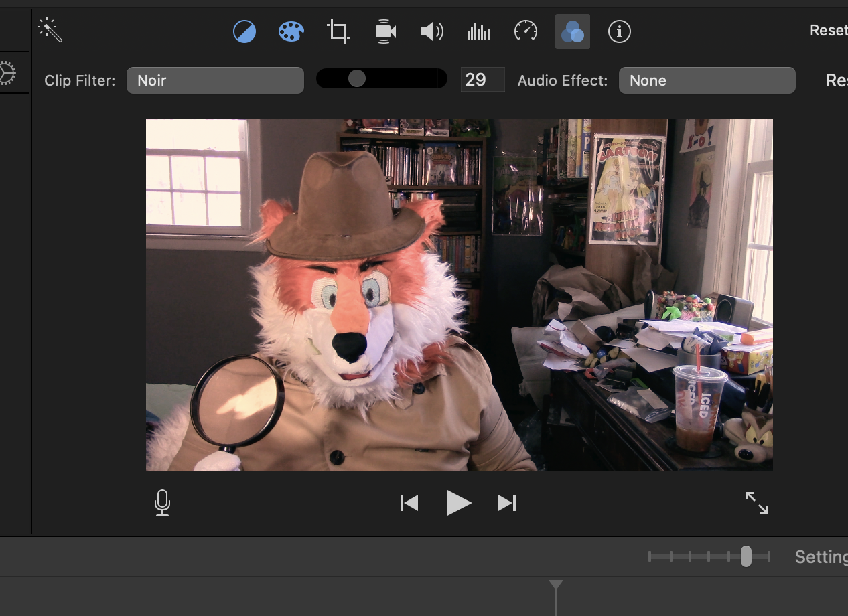Expand the viewer to fullscreen
The width and height of the screenshot is (848, 616).
pyautogui.click(x=757, y=503)
